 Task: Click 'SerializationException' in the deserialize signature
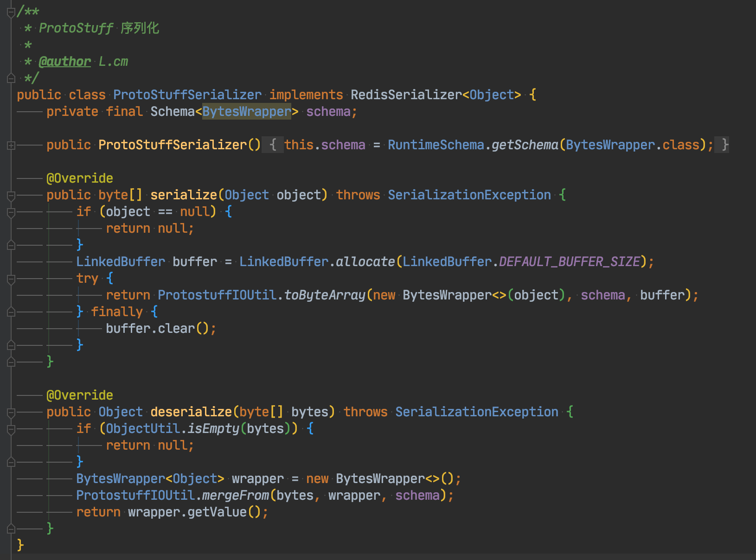(477, 412)
